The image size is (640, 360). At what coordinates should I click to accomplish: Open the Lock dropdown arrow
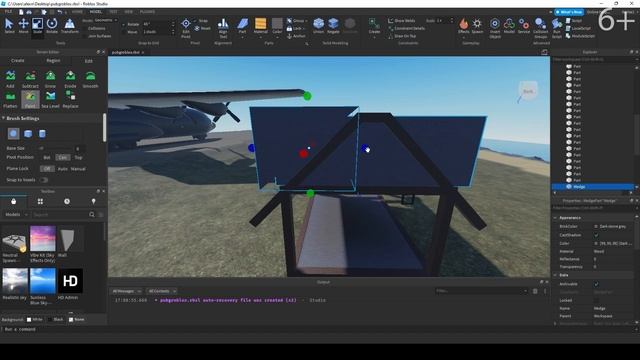tap(304, 29)
